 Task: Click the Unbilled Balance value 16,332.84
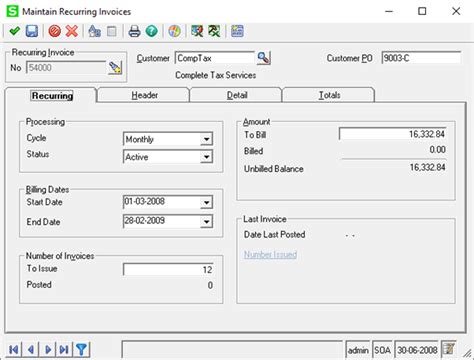427,167
